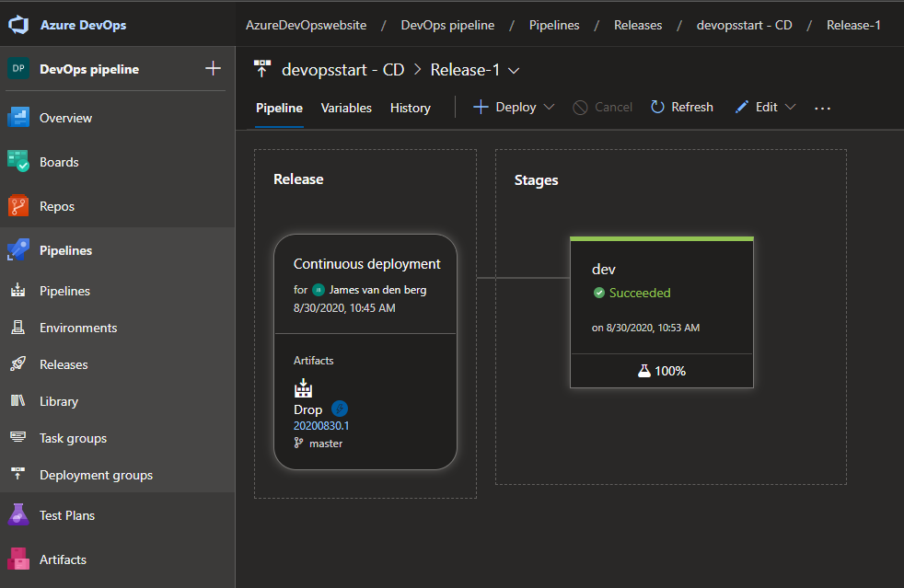The image size is (904, 588).
Task: Click the Cancel button
Action: pyautogui.click(x=602, y=108)
